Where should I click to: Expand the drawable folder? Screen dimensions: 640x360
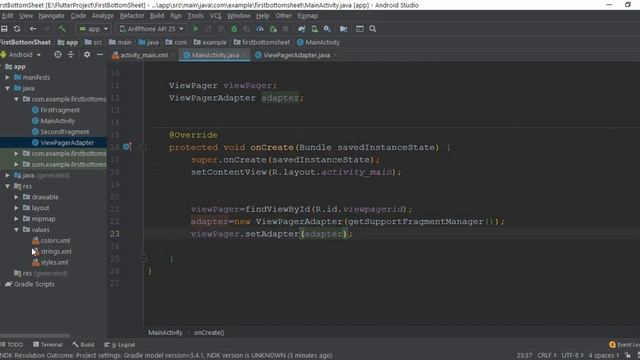click(x=16, y=197)
